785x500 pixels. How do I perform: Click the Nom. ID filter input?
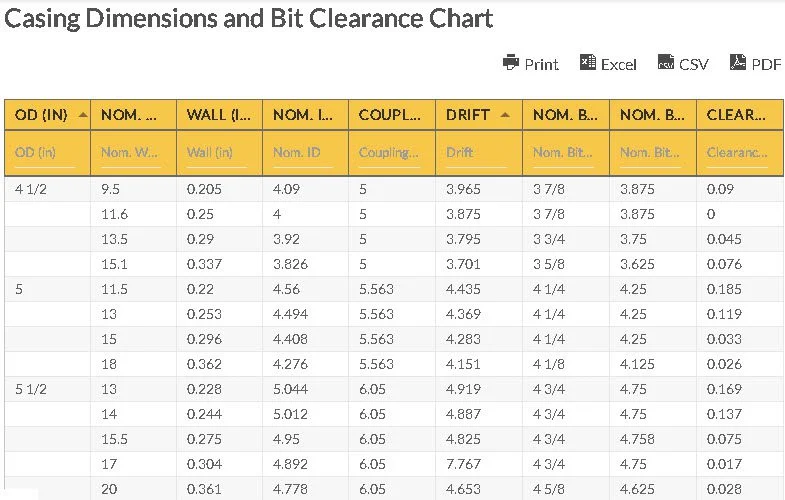point(304,153)
